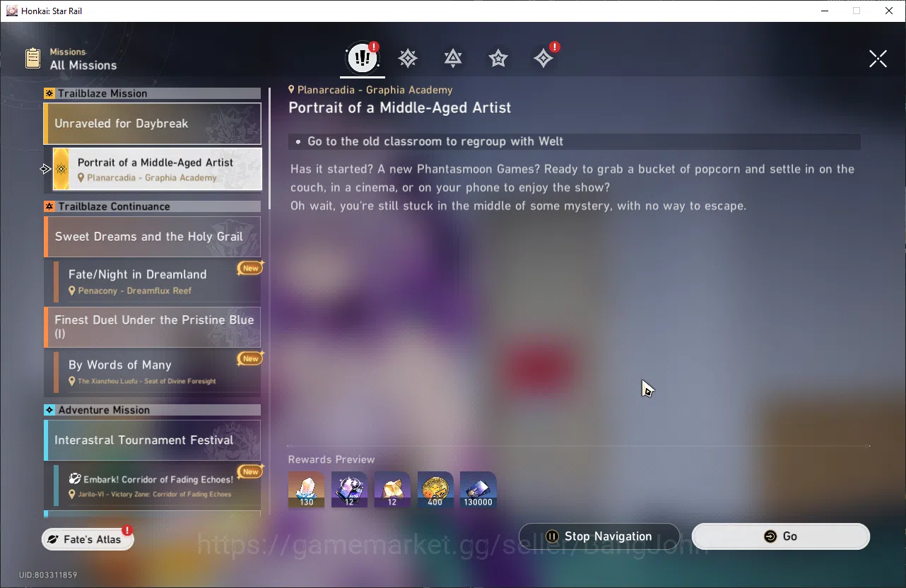The height and width of the screenshot is (588, 906).
Task: View Stellar Jade reward showing 130
Action: [306, 490]
